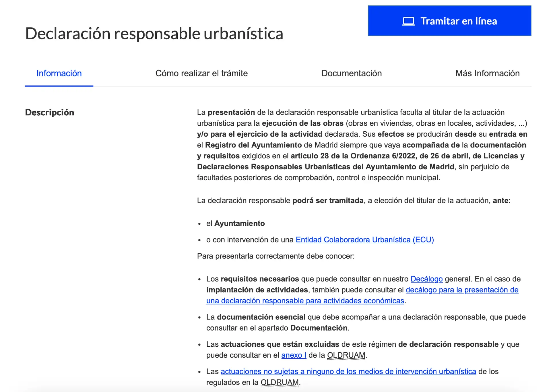The image size is (551, 392).
Task: Click the el Ayuntamiento bullet item
Action: coord(235,224)
